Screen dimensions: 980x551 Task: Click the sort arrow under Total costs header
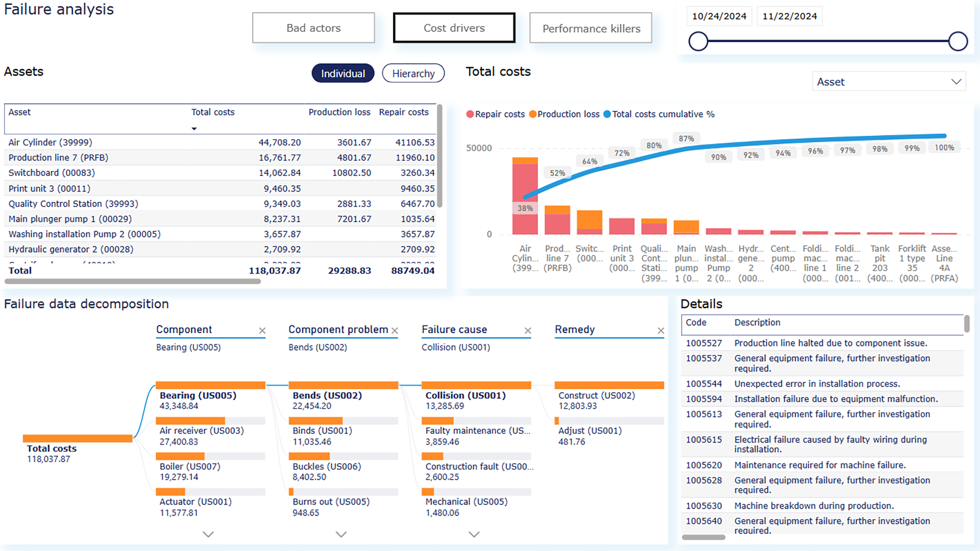pos(194,128)
